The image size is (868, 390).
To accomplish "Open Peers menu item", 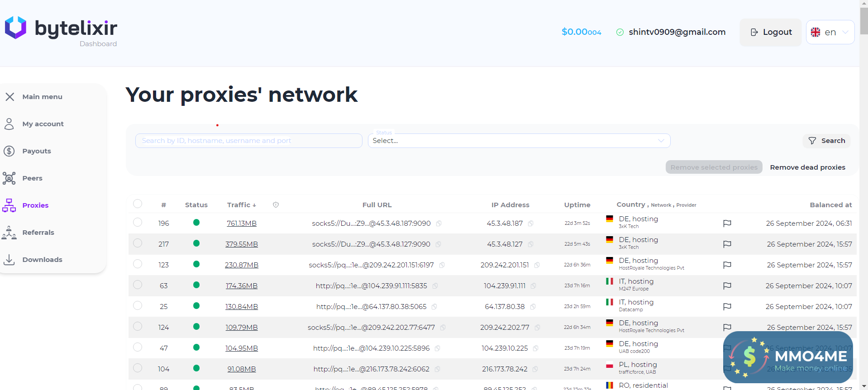I will [32, 178].
